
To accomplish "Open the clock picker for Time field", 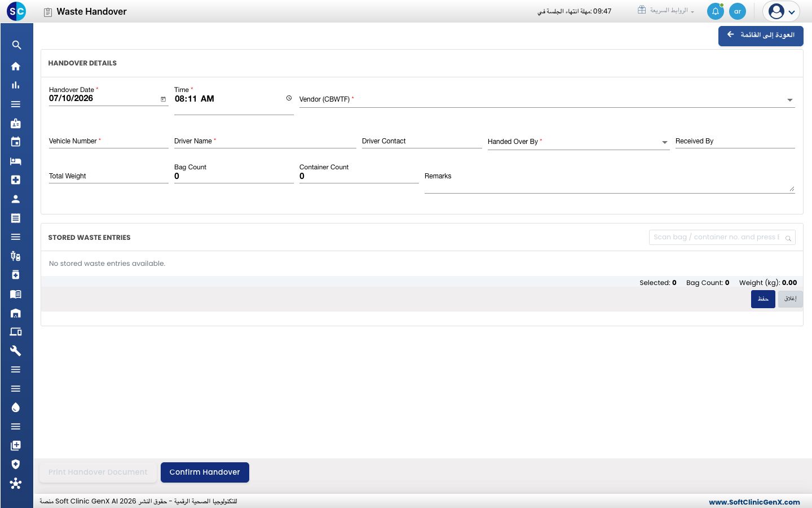I will click(289, 98).
